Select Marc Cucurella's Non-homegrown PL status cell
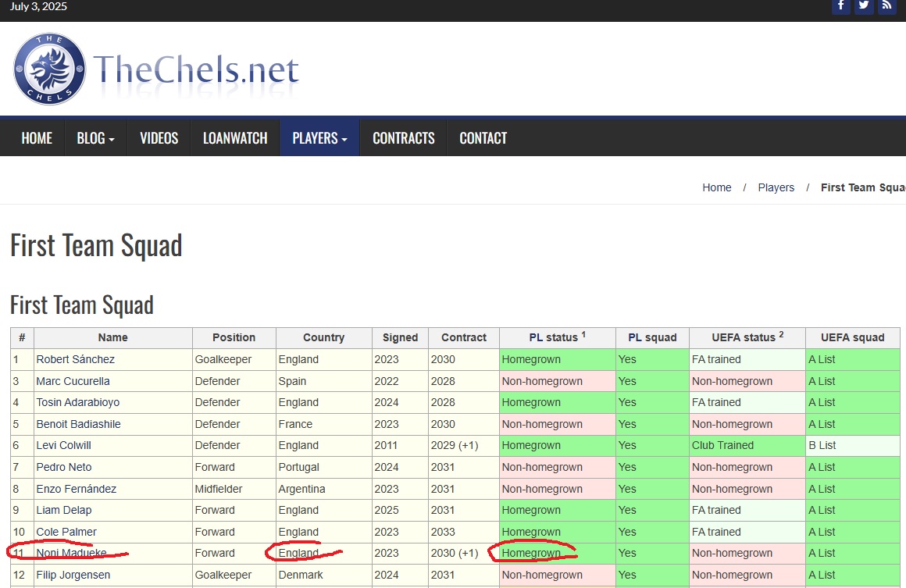 (557, 381)
